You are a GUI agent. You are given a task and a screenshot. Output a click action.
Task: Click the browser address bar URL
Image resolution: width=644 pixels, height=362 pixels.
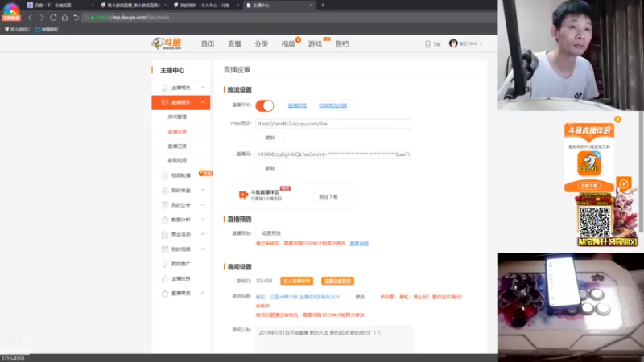coord(132,18)
